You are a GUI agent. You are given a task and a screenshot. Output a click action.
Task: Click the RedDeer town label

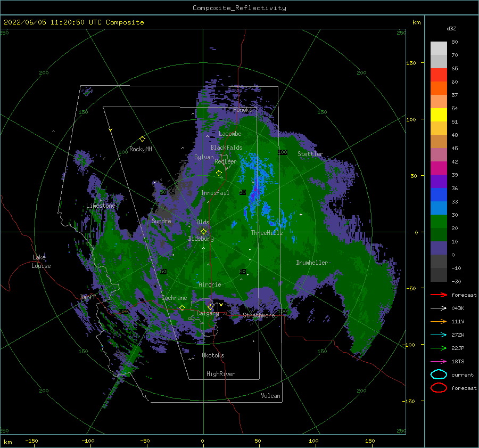tap(226, 161)
